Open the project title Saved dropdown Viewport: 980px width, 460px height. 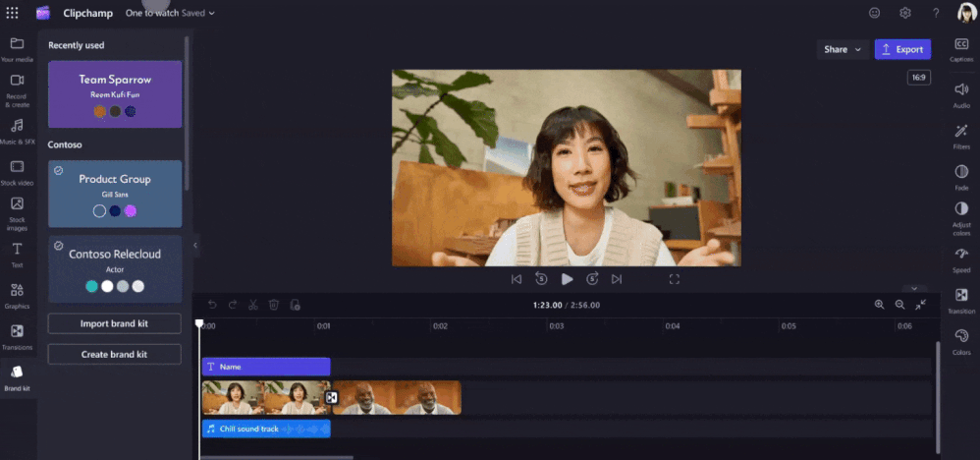[197, 13]
